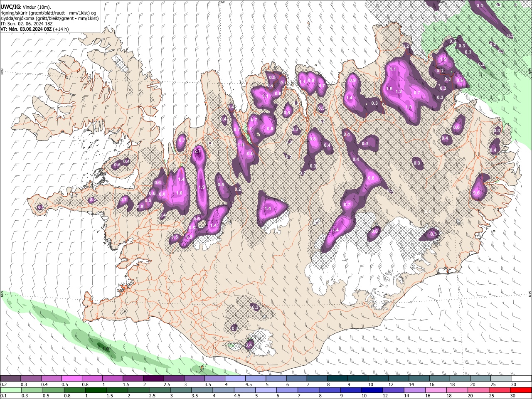Pick the 1.5 swatch in the purple snow legend

click(133, 378)
